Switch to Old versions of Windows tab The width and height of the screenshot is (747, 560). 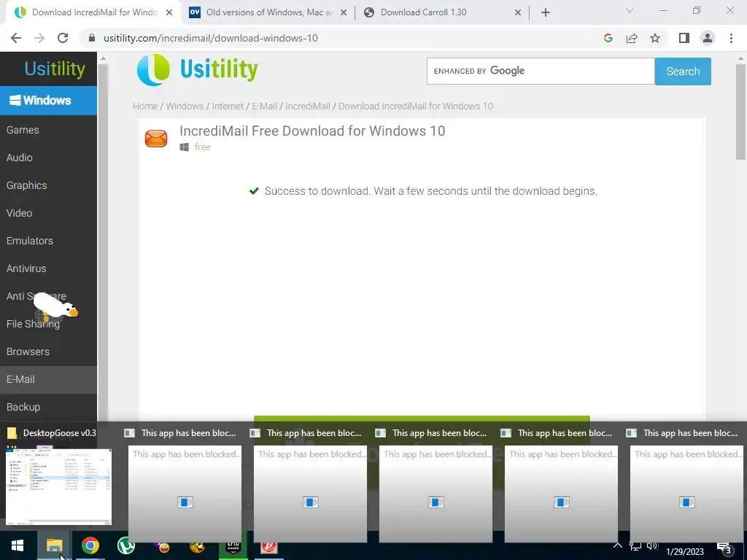pyautogui.click(x=268, y=12)
